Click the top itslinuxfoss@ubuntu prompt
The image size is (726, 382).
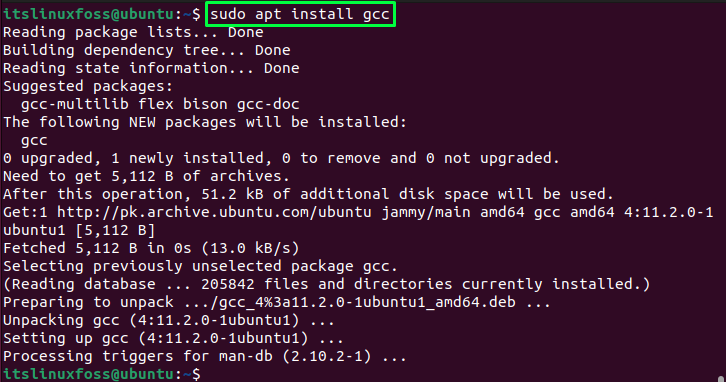click(x=102, y=14)
